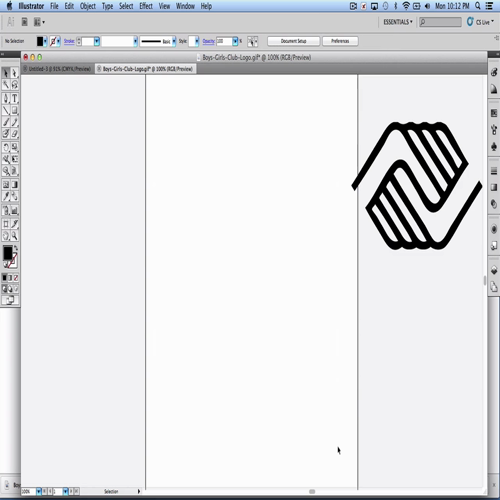Select the Zoom magnifier tool
The image size is (500, 500).
14,236
